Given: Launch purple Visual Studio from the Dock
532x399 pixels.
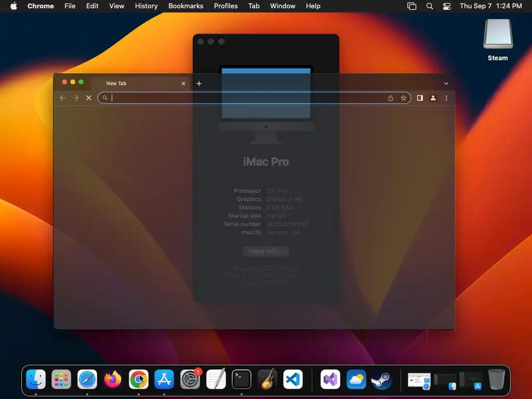Looking at the screenshot, I should 330,379.
